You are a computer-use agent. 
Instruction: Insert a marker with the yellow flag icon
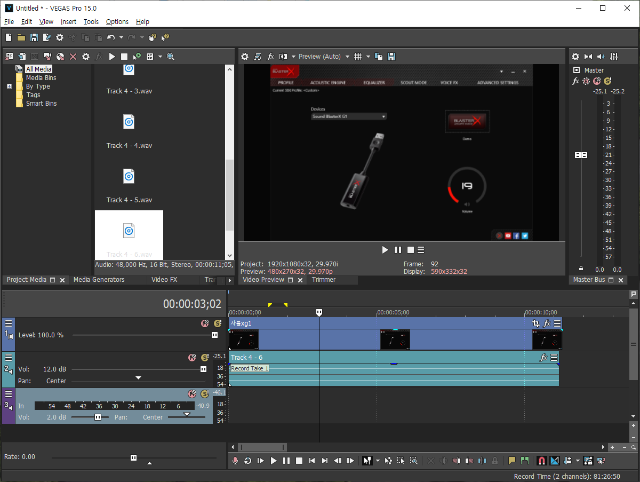pos(511,461)
